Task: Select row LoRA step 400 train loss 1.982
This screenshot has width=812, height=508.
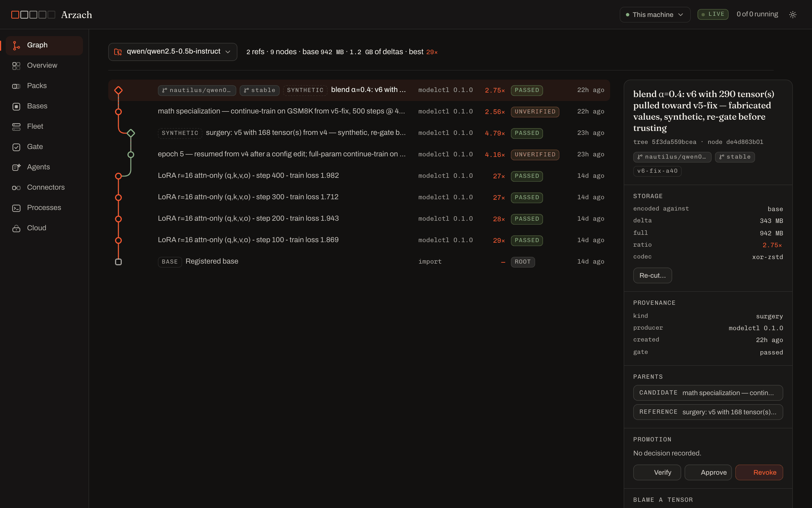Action: tap(359, 176)
